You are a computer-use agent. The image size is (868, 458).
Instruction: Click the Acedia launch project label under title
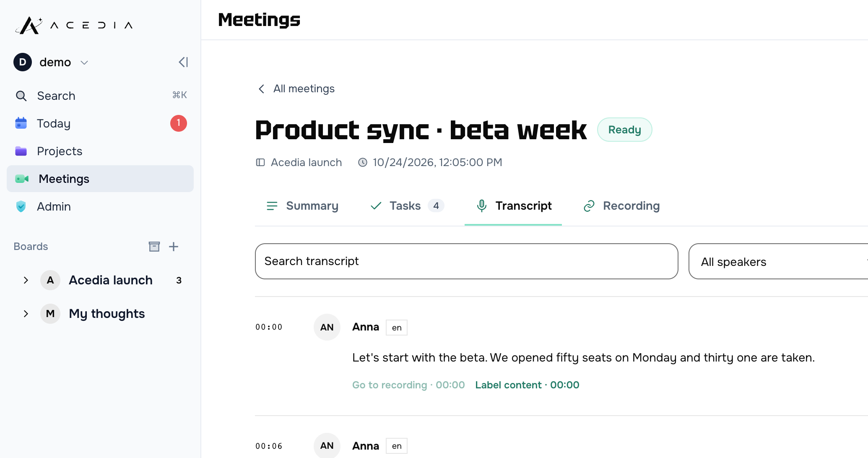pos(307,162)
